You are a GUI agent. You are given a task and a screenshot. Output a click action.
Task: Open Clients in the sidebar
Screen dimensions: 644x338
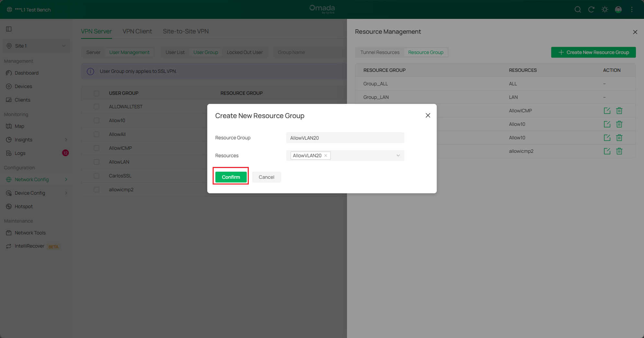22,100
